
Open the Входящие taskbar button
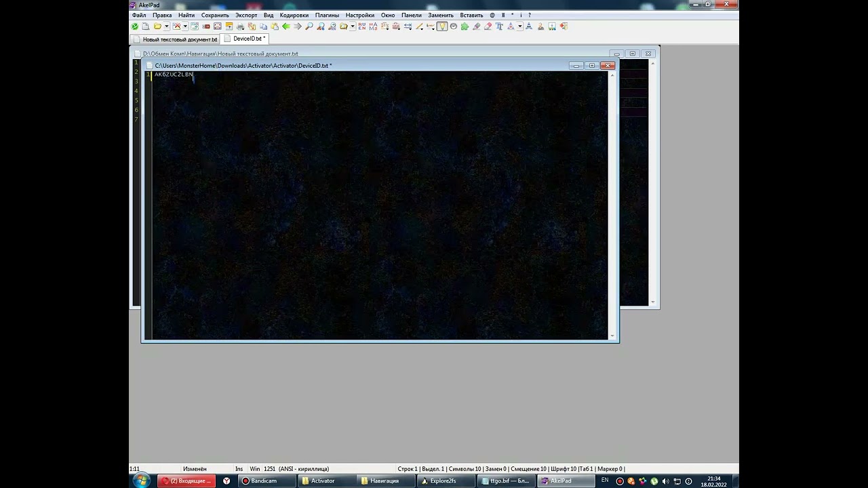(186, 481)
